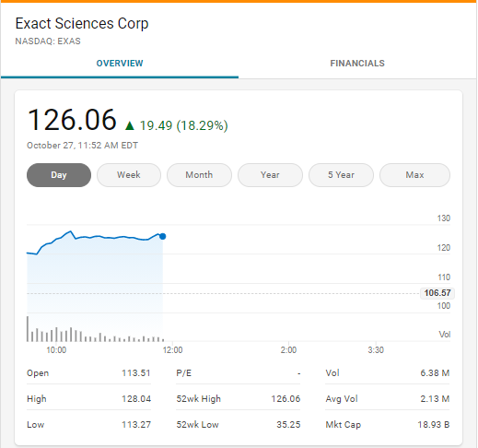Screen dimensions: 478x448
Task: Click the Exact Sciences Corp title
Action: (82, 24)
